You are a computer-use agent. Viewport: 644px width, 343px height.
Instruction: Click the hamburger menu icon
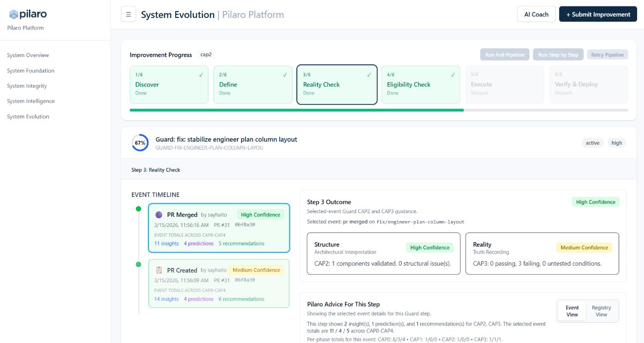point(128,14)
